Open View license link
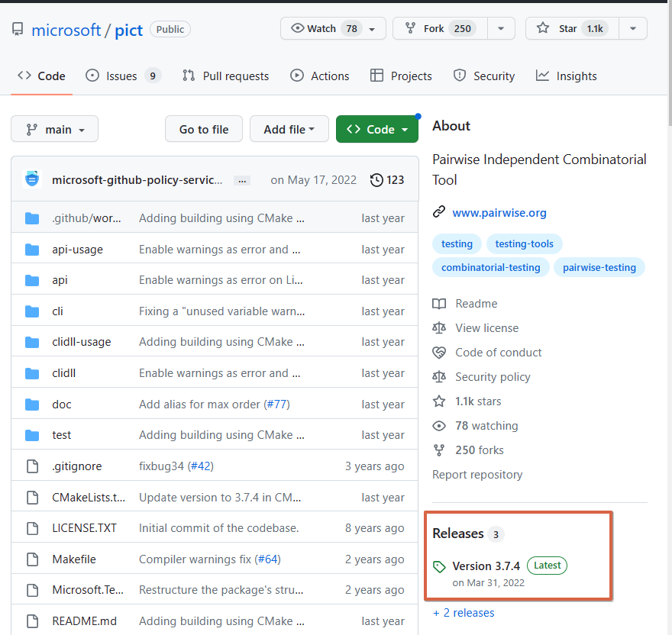This screenshot has width=672, height=635. 475,328
